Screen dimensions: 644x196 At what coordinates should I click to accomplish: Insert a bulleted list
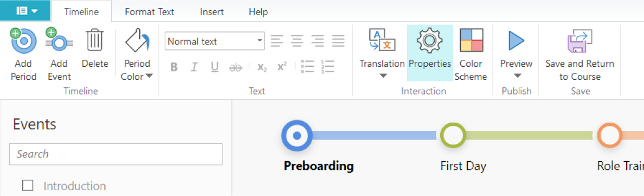[x=307, y=67]
